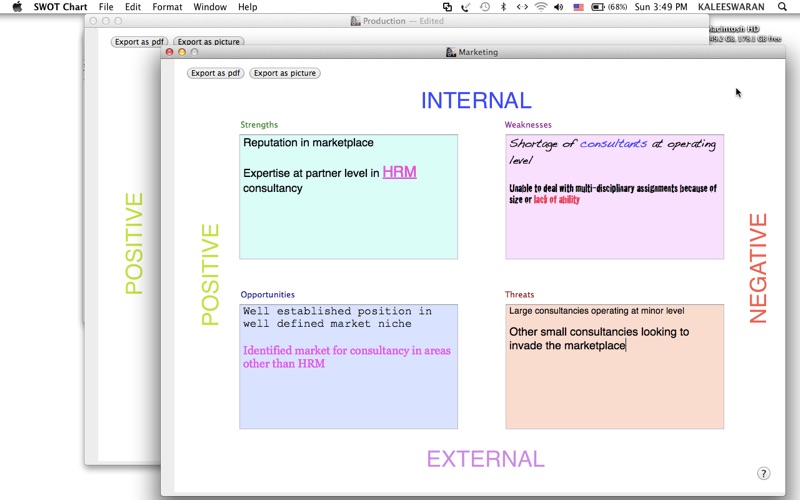Click Export as picture in Production window
Image resolution: width=800 pixels, height=500 pixels.
(x=208, y=42)
